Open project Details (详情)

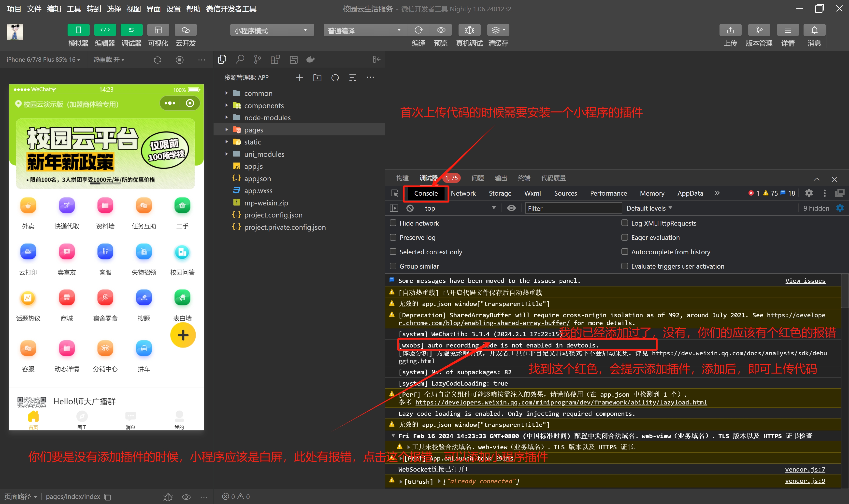tap(788, 30)
